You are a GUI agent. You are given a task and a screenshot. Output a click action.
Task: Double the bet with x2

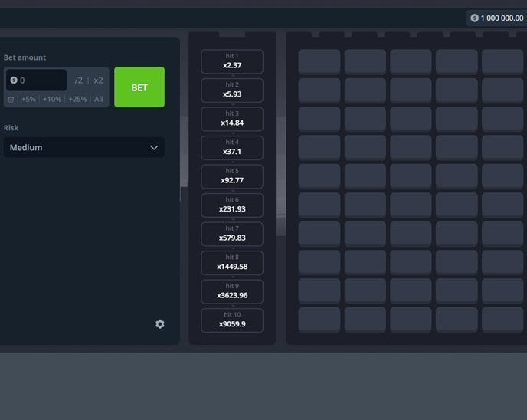coord(98,80)
